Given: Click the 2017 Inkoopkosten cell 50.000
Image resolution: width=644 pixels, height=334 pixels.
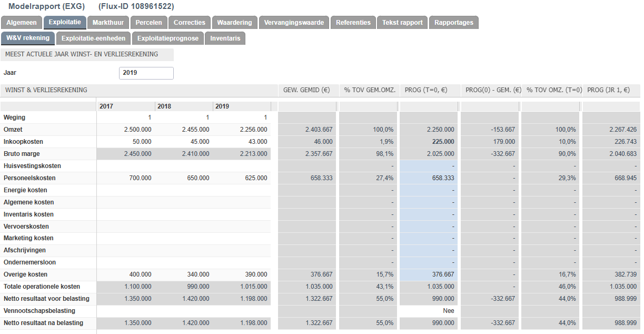Looking at the screenshot, I should click(126, 142).
